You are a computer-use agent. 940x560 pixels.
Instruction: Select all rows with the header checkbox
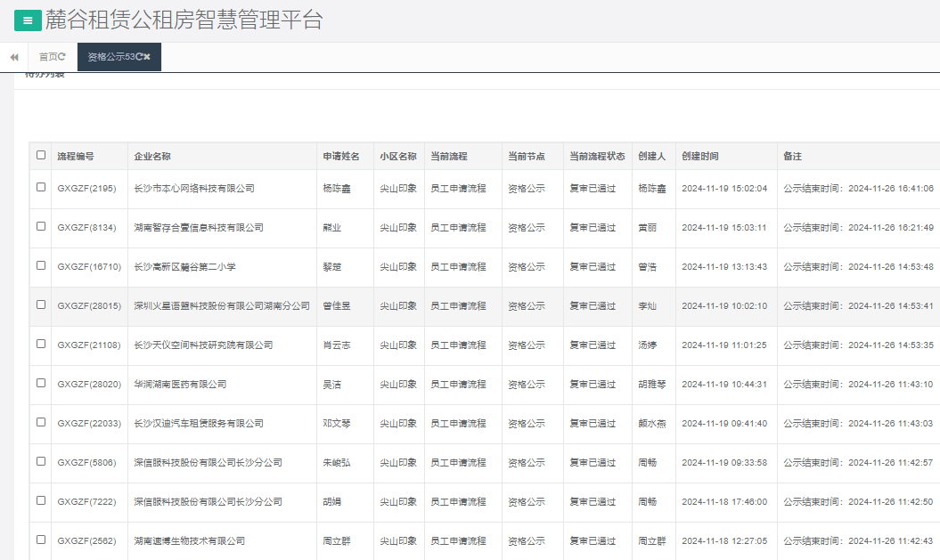click(40, 155)
